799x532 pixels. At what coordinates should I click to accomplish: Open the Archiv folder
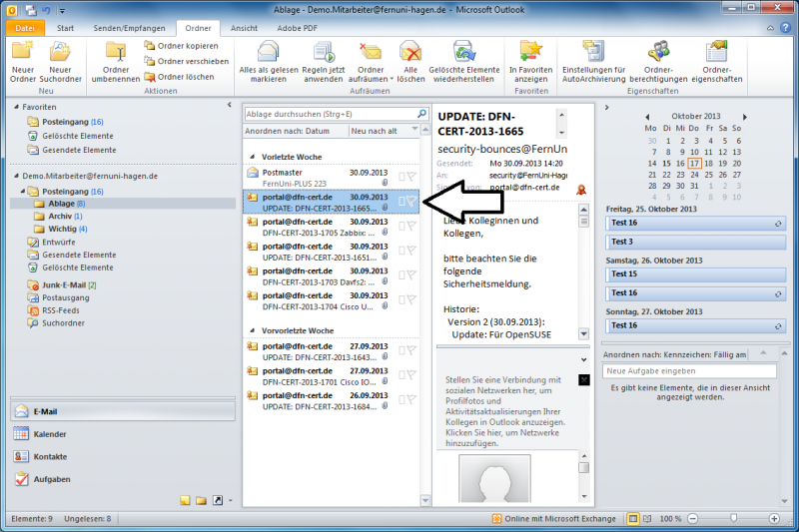point(60,217)
